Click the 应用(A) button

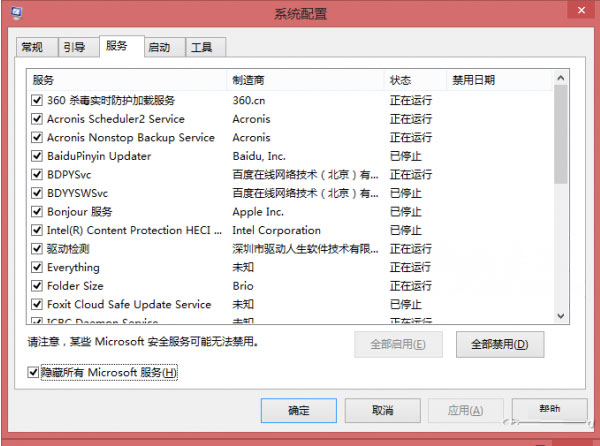(x=465, y=410)
